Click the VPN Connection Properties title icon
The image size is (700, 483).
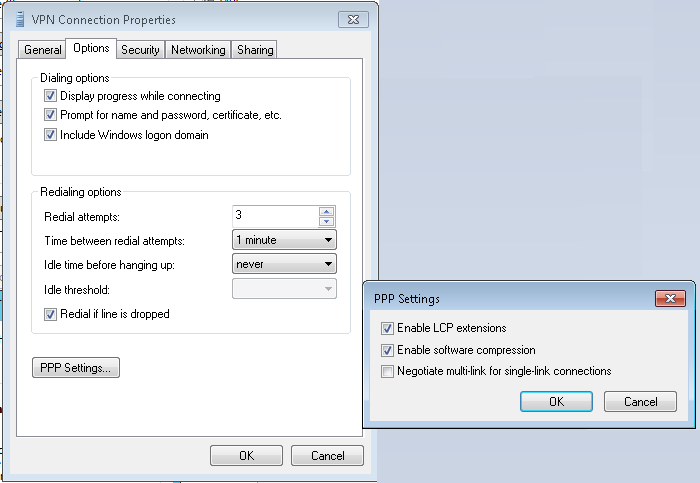pos(19,19)
